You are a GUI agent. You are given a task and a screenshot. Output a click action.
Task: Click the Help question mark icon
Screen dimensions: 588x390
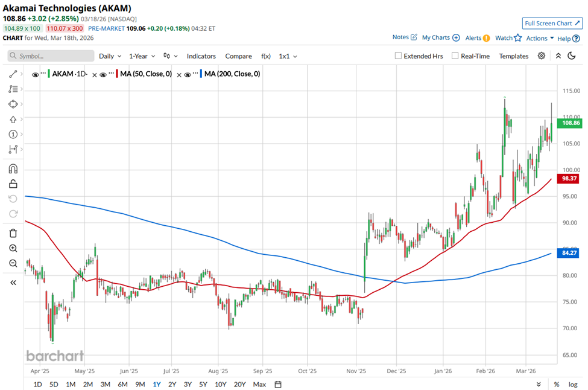[x=577, y=38]
